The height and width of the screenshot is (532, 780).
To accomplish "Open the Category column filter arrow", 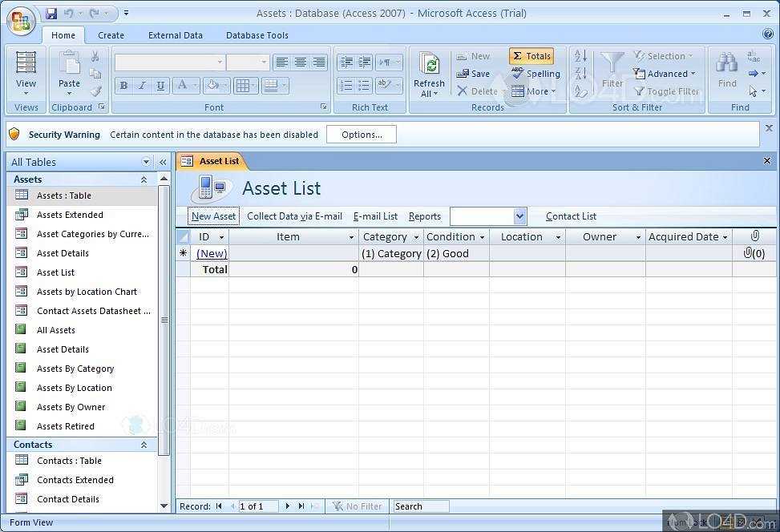I will 416,236.
